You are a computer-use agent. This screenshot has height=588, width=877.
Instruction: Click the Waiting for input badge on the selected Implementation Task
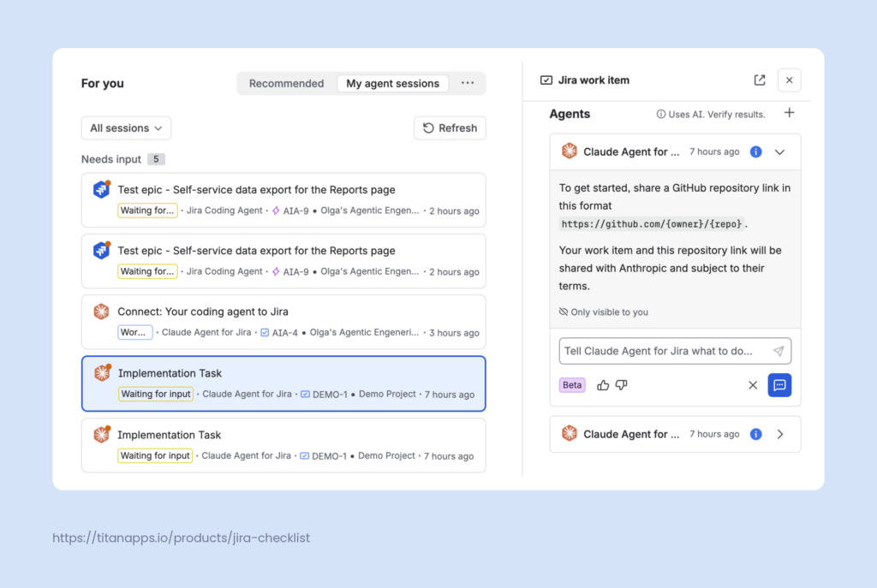[x=156, y=394]
